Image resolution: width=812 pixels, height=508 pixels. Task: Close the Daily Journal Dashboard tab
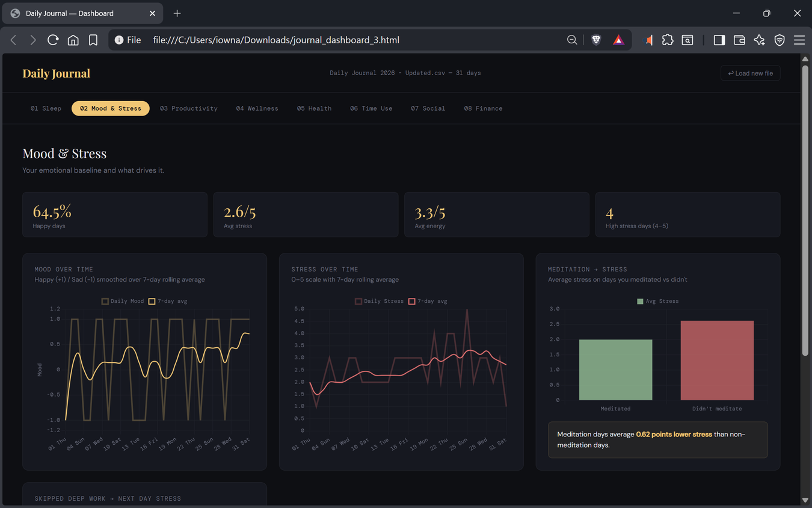click(x=152, y=13)
